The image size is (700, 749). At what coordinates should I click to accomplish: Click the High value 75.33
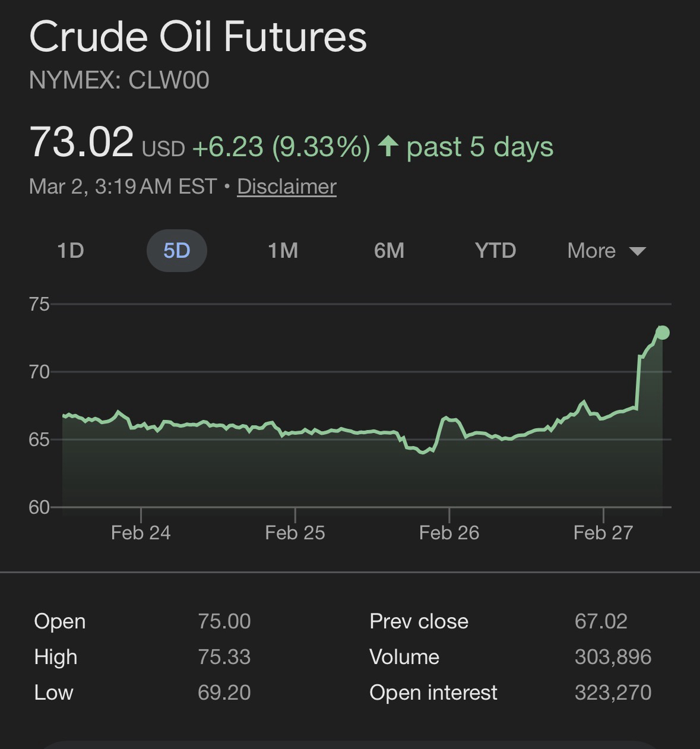[224, 657]
